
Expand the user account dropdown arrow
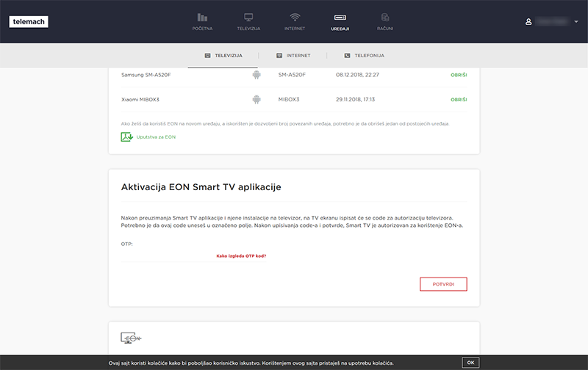coord(576,22)
